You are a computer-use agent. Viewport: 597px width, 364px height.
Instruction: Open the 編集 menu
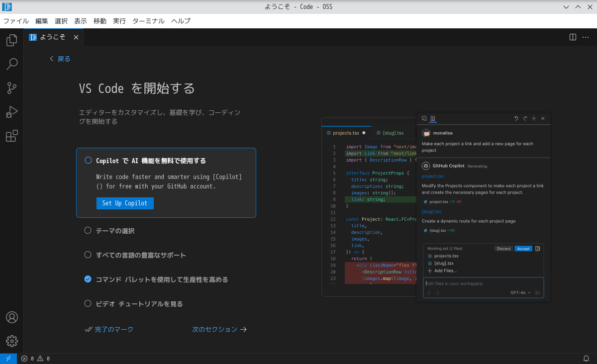(x=42, y=21)
